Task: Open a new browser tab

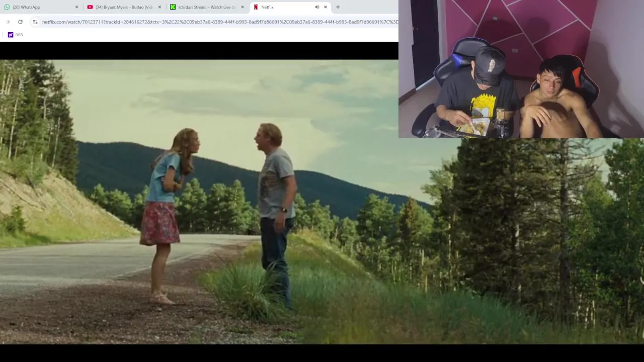Action: (338, 7)
